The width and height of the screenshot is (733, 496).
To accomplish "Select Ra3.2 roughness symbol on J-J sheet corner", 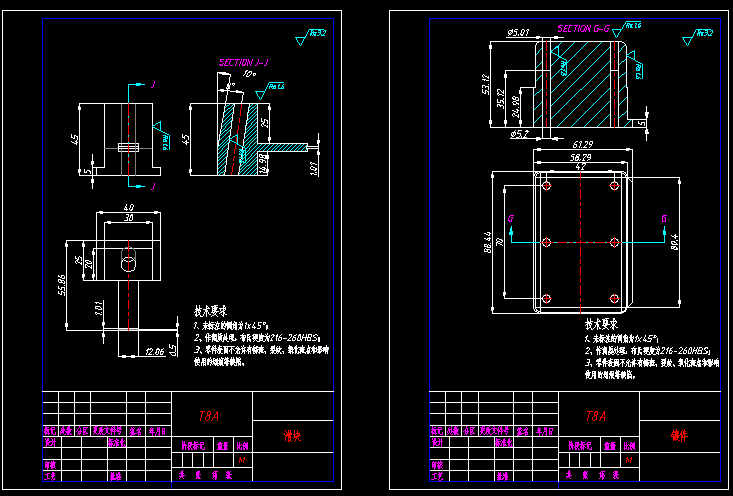I will (311, 37).
